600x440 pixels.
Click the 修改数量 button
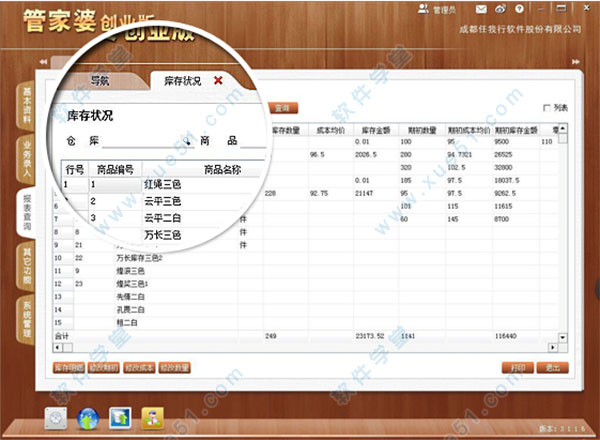[174, 368]
